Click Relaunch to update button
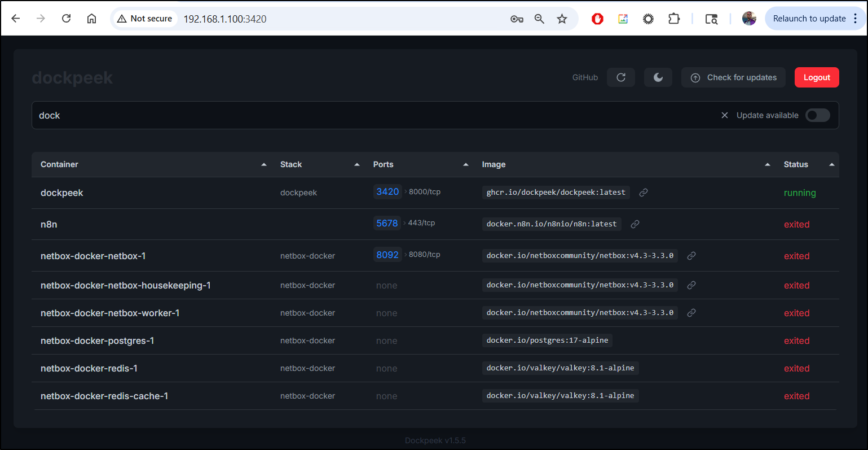The height and width of the screenshot is (450, 868). pos(809,19)
